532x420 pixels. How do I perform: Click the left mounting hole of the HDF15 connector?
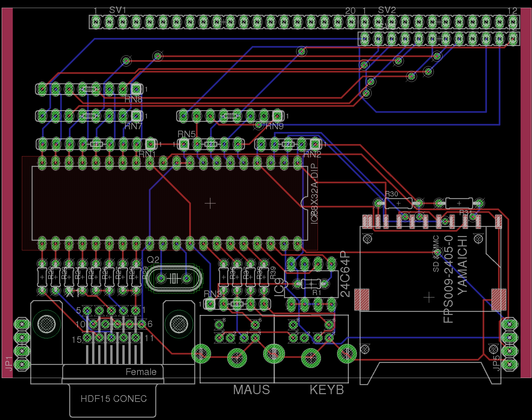click(x=47, y=324)
